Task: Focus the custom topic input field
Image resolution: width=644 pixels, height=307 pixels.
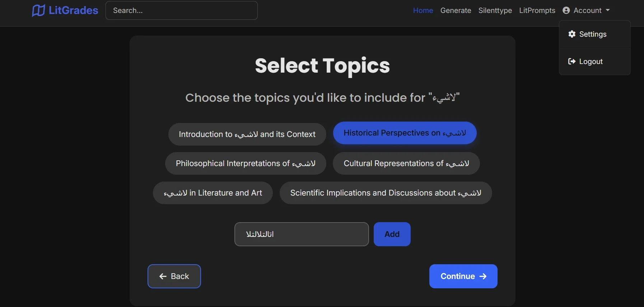Action: click(x=302, y=234)
